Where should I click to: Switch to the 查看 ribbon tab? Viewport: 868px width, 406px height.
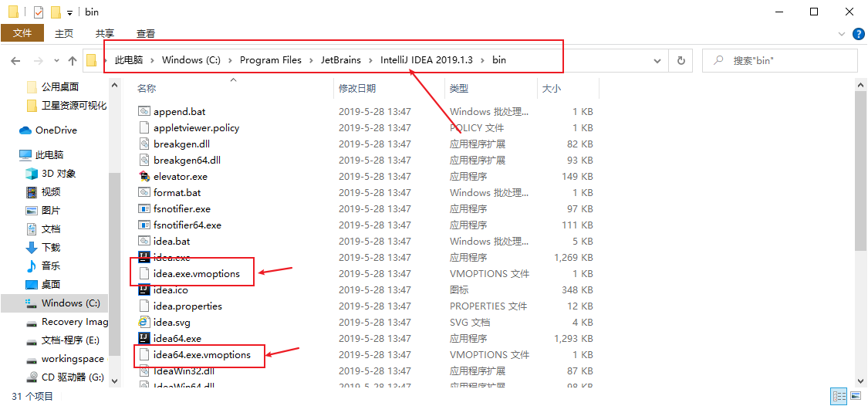coord(146,33)
